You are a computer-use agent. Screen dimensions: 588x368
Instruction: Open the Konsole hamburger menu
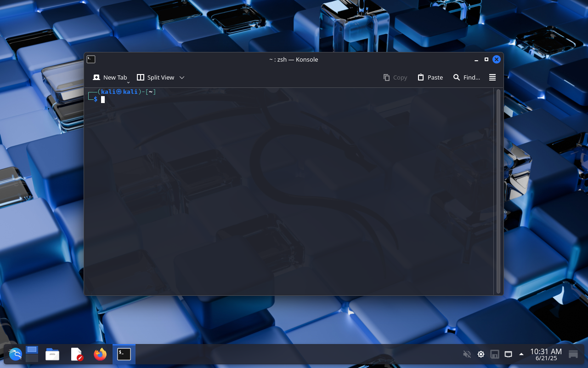(x=492, y=77)
